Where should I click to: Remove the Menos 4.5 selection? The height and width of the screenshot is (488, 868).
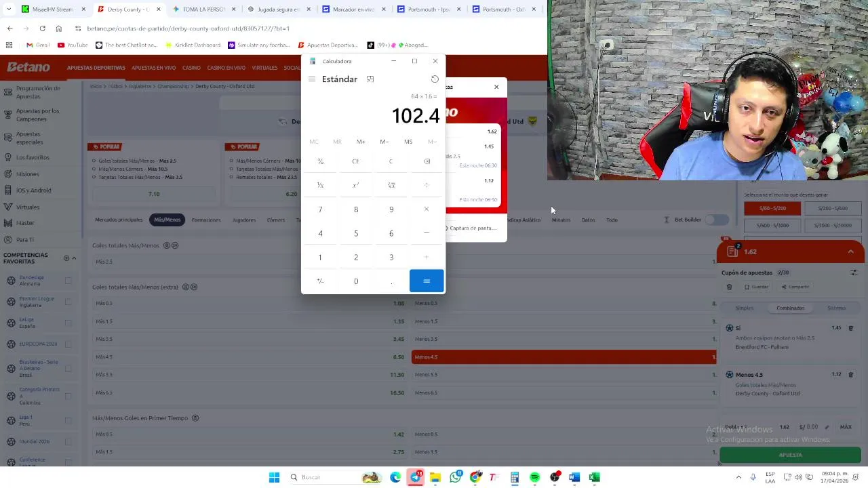[x=850, y=374]
